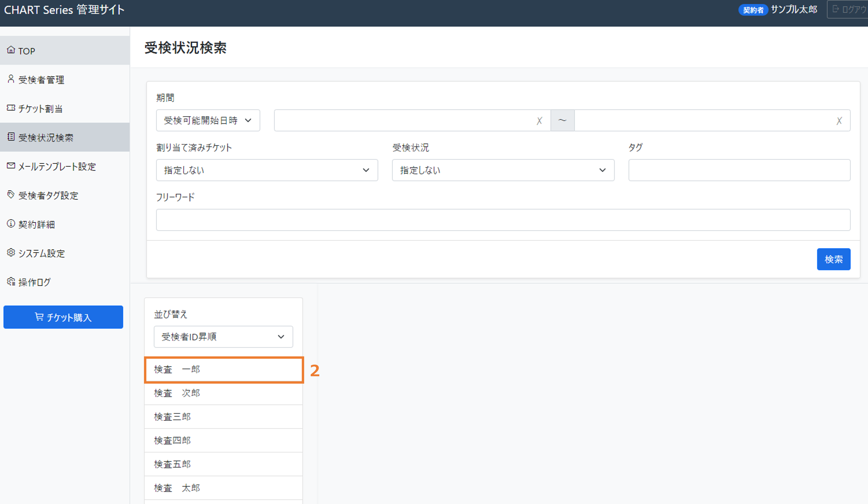The height and width of the screenshot is (504, 868).
Task: Clear the start date with X
Action: click(539, 121)
